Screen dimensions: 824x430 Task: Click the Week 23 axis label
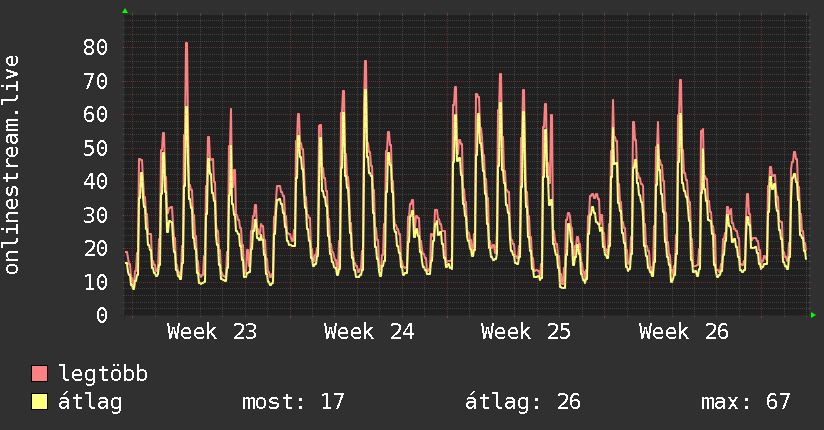[212, 332]
